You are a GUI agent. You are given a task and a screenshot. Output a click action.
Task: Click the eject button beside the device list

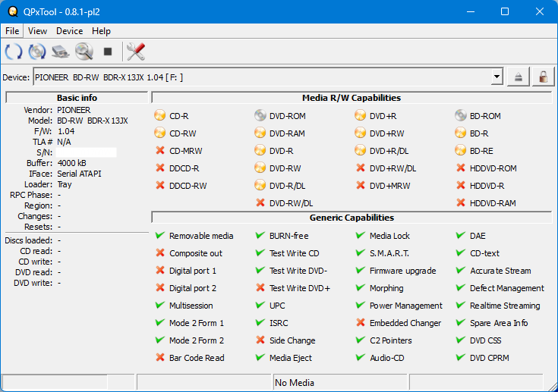point(519,77)
